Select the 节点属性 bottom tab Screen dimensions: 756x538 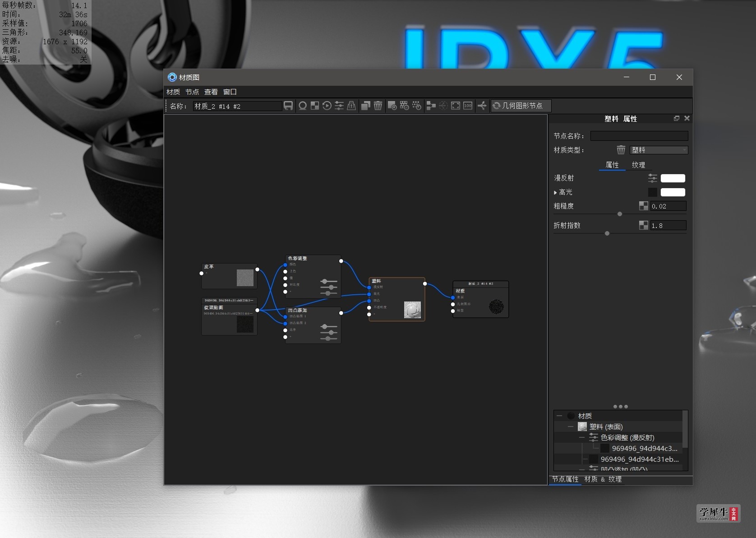[x=565, y=479]
